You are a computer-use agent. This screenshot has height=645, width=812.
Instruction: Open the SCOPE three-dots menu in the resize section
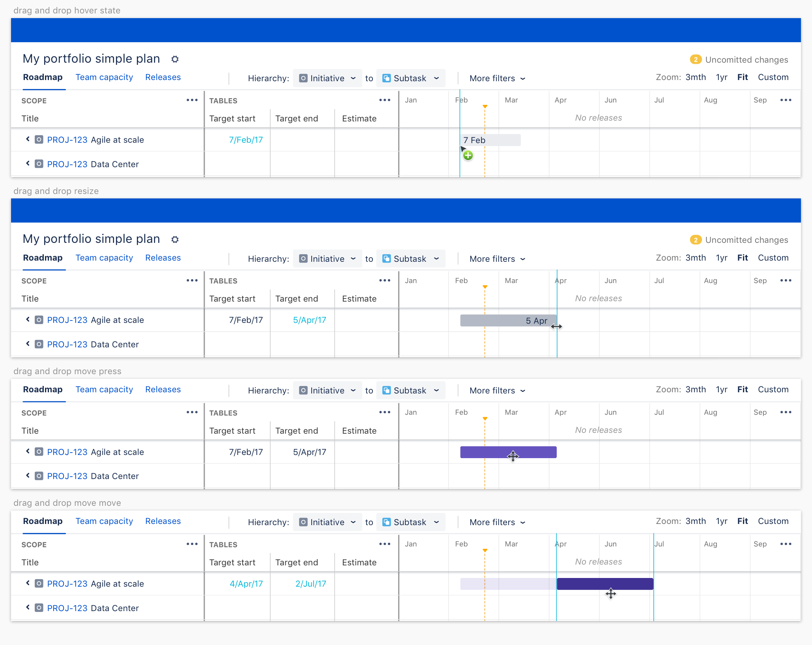pos(192,280)
